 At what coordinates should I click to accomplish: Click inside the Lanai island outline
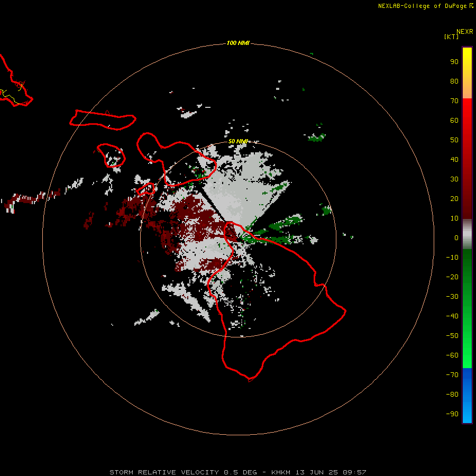tap(111, 155)
